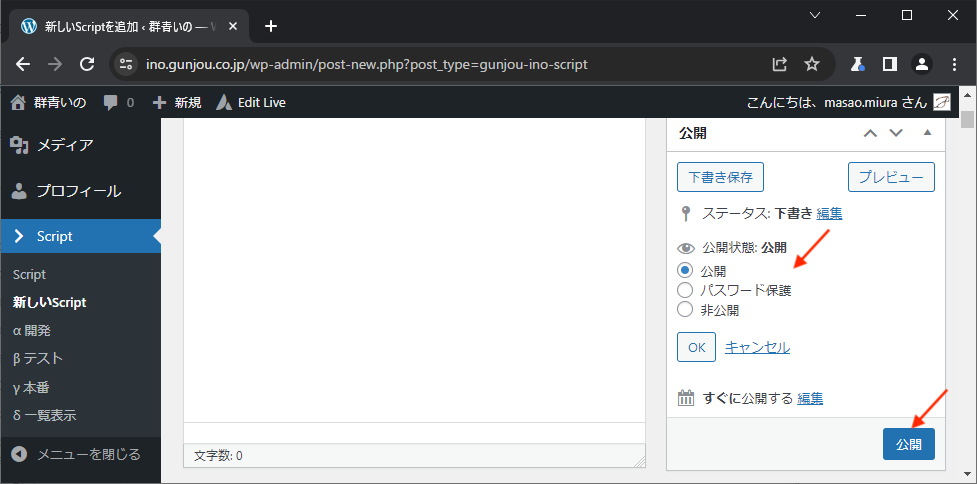The width and height of the screenshot is (977, 484).
Task: Click the blue 公開 publish button
Action: coord(908,444)
